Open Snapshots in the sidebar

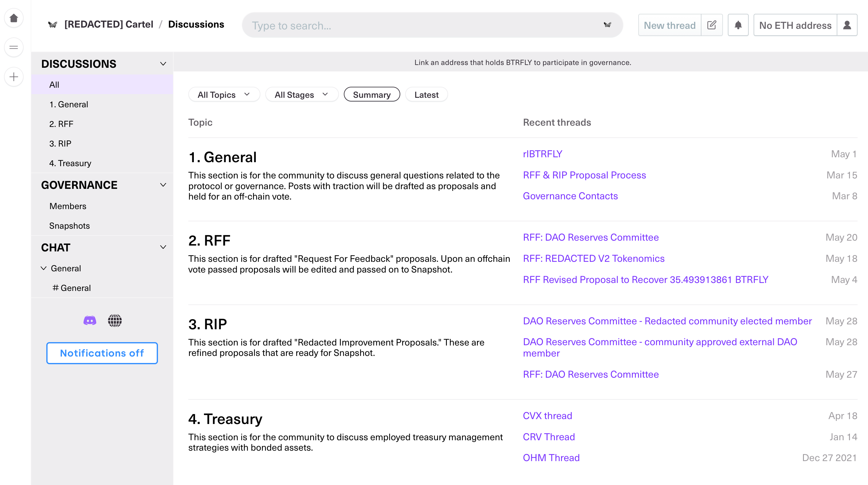[69, 226]
